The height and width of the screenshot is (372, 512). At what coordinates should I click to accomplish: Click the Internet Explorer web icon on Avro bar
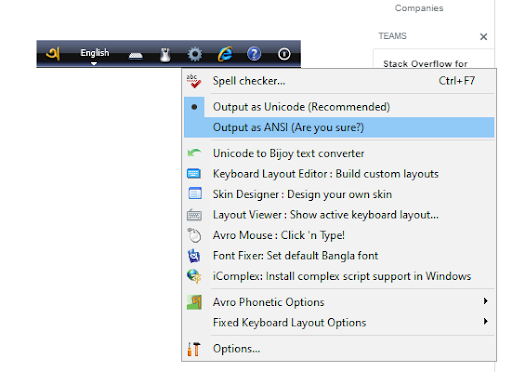[225, 54]
